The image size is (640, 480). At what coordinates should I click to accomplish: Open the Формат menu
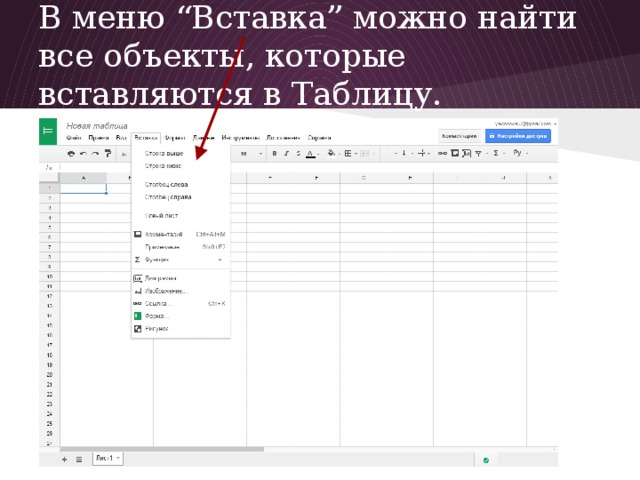point(175,138)
